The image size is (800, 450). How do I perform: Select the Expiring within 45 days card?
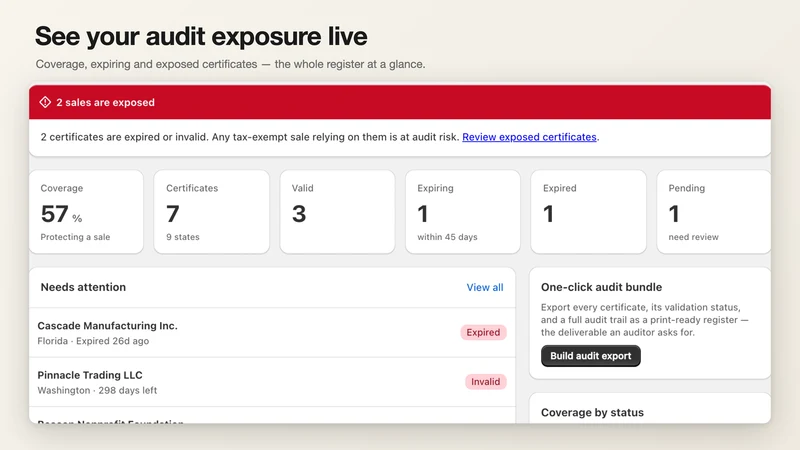463,212
